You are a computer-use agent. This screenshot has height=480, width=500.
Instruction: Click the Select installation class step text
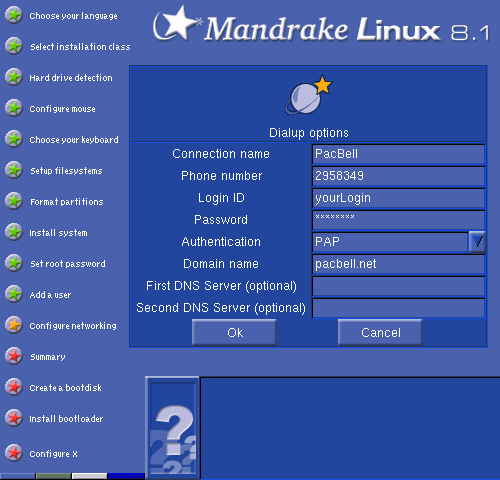[80, 47]
